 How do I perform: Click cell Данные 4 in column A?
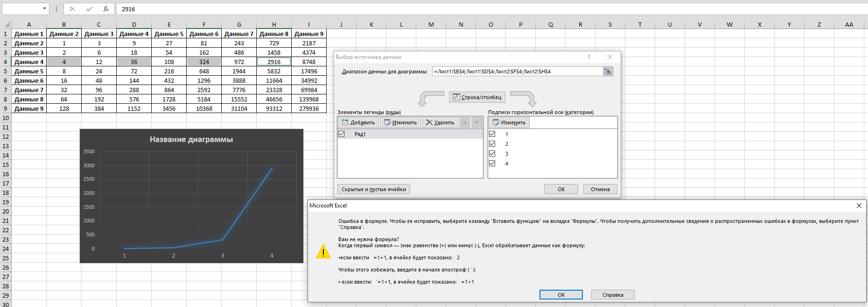coord(29,62)
